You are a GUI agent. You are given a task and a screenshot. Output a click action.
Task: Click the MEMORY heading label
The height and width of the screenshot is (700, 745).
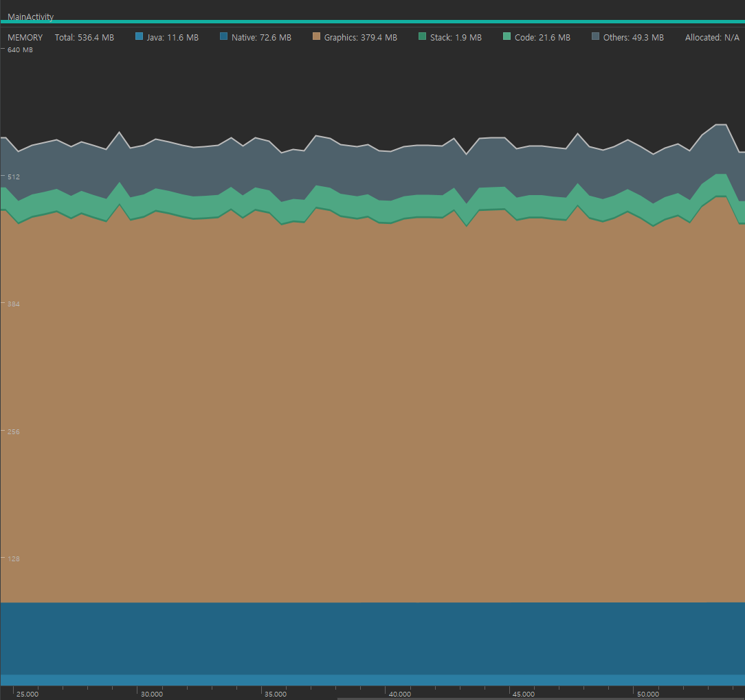[x=25, y=38]
